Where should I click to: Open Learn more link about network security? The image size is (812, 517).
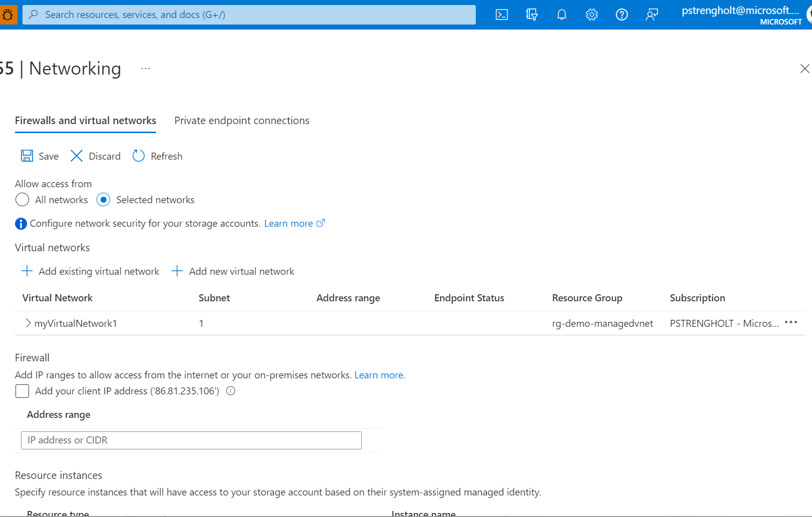[294, 223]
